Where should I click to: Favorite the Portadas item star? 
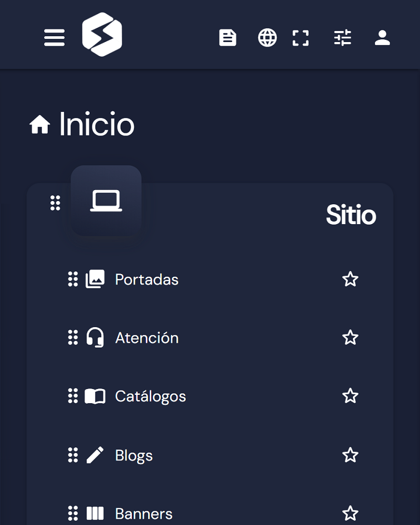click(x=350, y=279)
